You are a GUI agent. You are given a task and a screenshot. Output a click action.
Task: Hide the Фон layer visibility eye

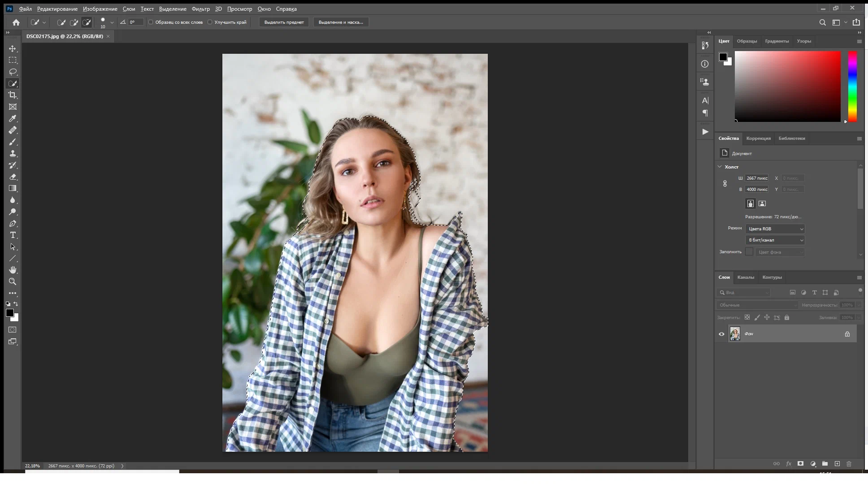(721, 334)
